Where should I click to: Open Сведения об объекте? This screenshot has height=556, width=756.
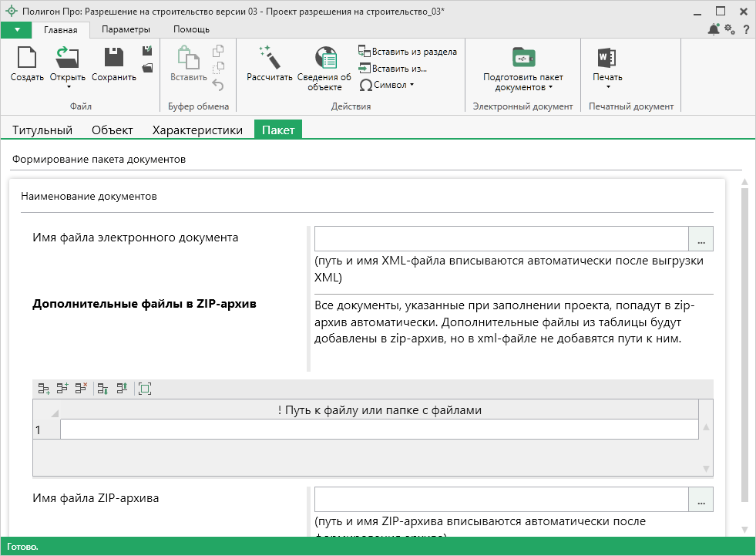tap(324, 59)
